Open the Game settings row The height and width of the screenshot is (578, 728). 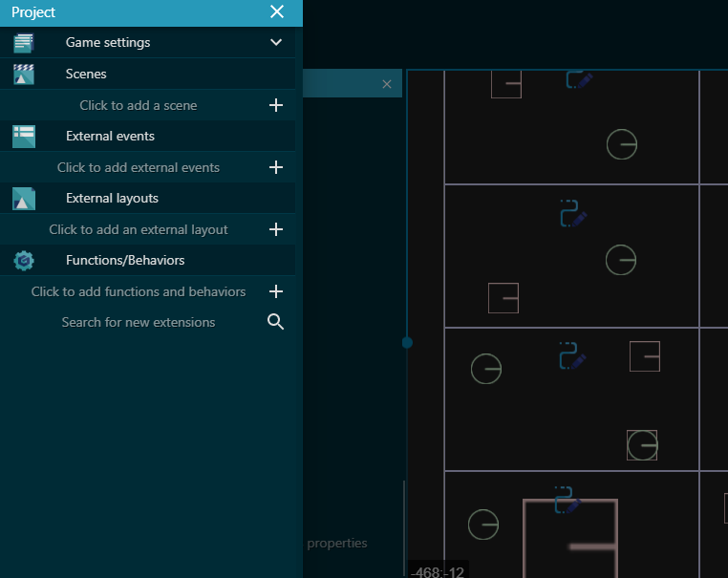pyautogui.click(x=148, y=42)
